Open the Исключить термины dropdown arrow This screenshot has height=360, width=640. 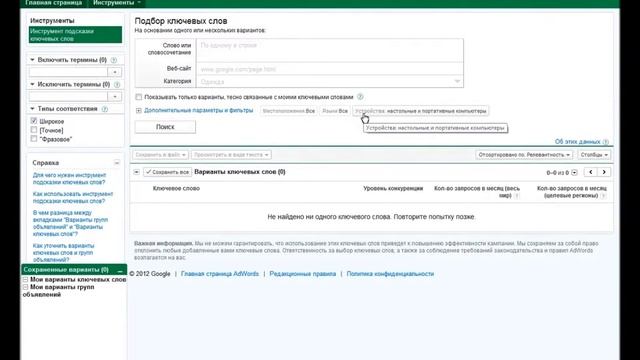coord(115,97)
